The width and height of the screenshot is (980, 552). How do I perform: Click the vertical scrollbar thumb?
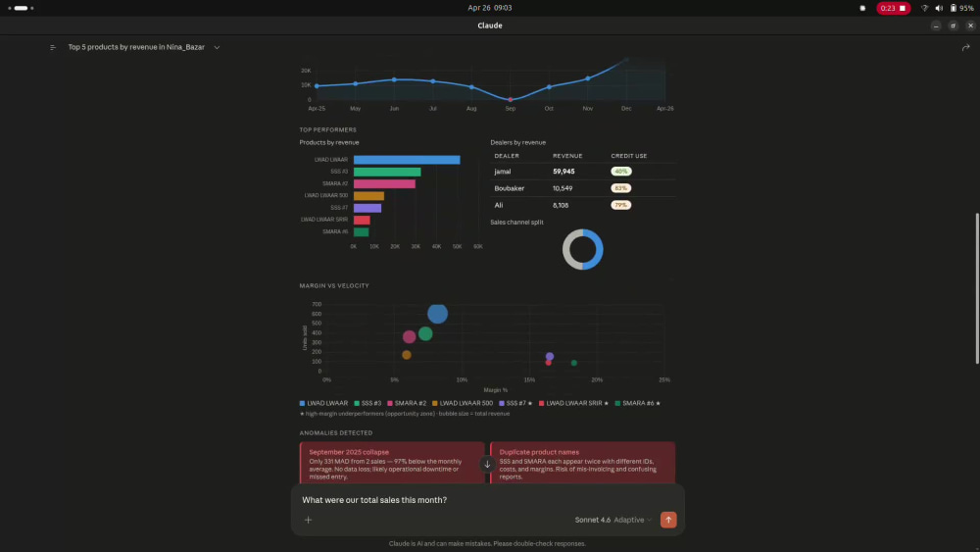pos(977,288)
